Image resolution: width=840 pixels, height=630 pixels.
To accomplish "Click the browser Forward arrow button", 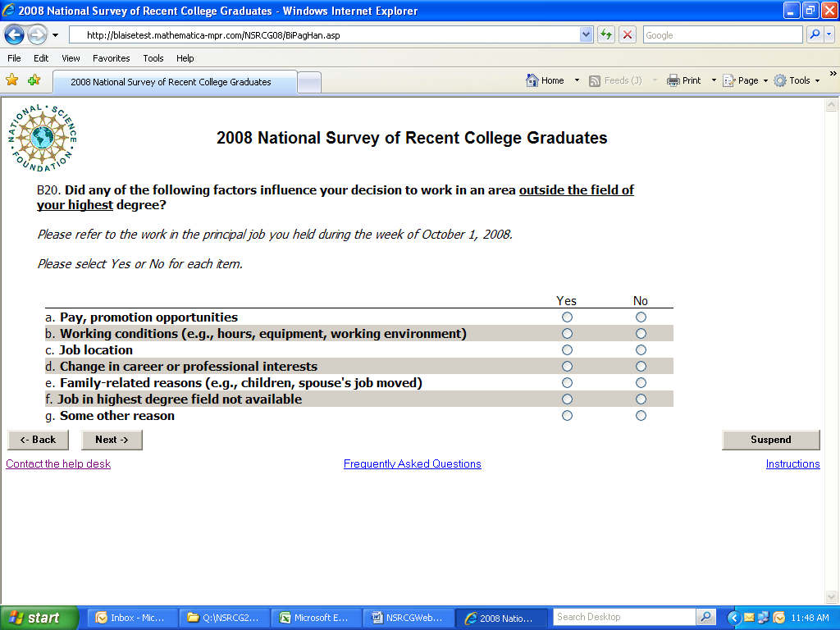I will pos(37,35).
